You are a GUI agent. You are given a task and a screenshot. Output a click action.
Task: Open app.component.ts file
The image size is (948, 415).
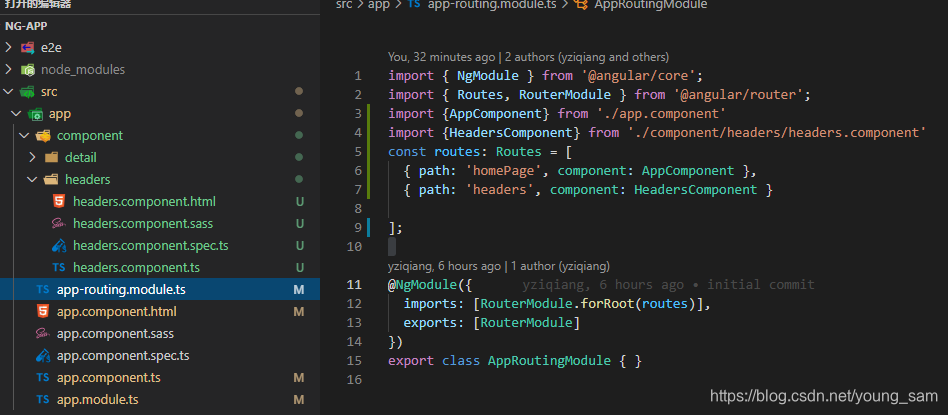[x=108, y=377]
